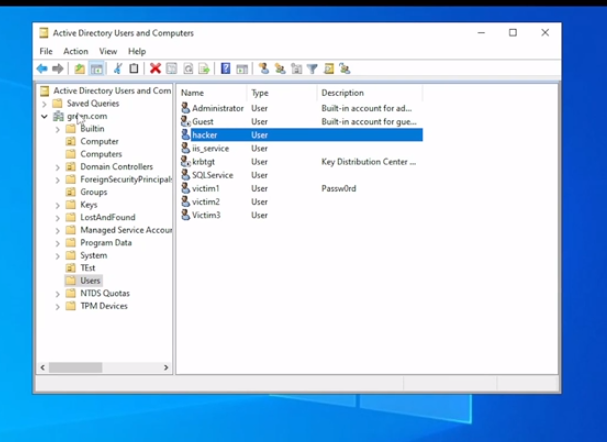Click the Back arrow toolbar icon
This screenshot has width=607, height=442.
click(x=42, y=69)
